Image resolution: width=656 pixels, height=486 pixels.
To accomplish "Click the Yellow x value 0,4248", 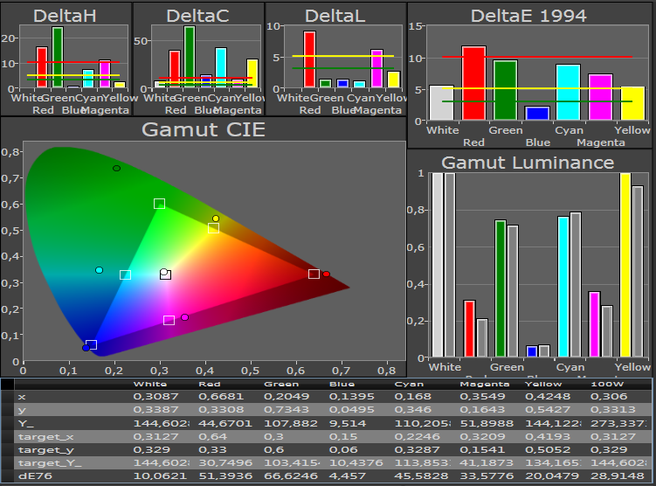I will (548, 396).
